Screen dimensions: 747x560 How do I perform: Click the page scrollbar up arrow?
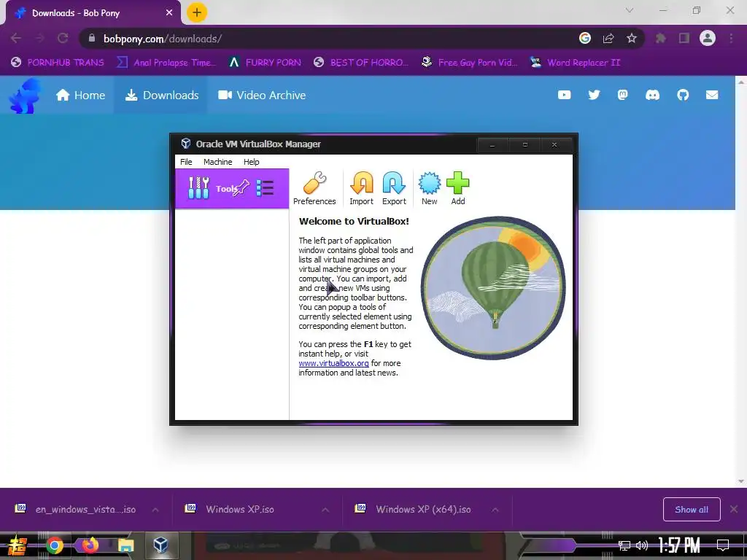(x=741, y=82)
